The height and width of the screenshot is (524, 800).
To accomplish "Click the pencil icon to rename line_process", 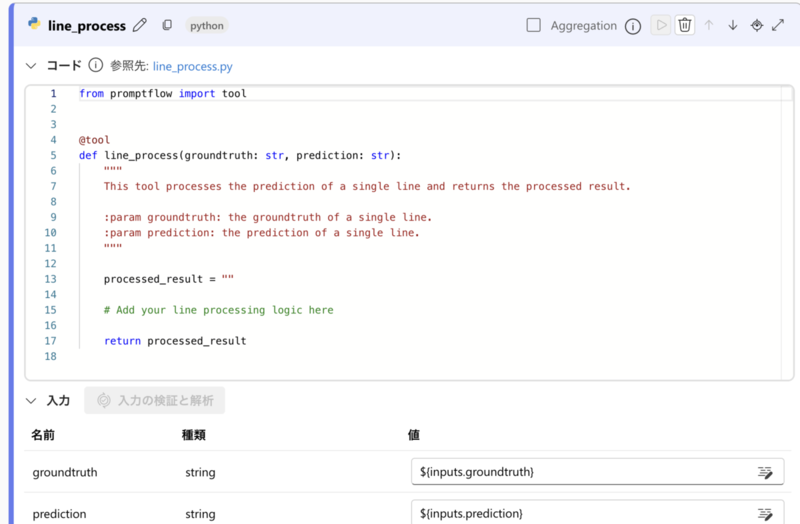I will tap(140, 25).
